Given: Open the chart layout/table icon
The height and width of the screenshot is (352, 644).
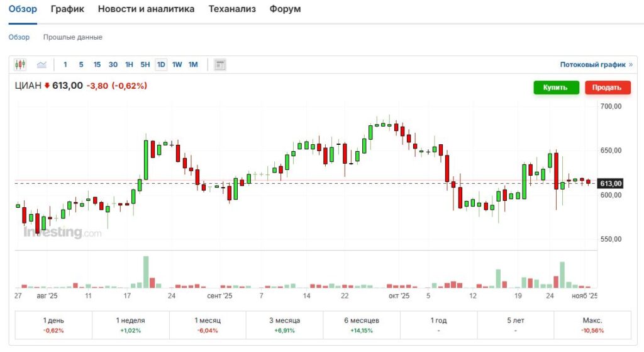Looking at the screenshot, I should [219, 64].
